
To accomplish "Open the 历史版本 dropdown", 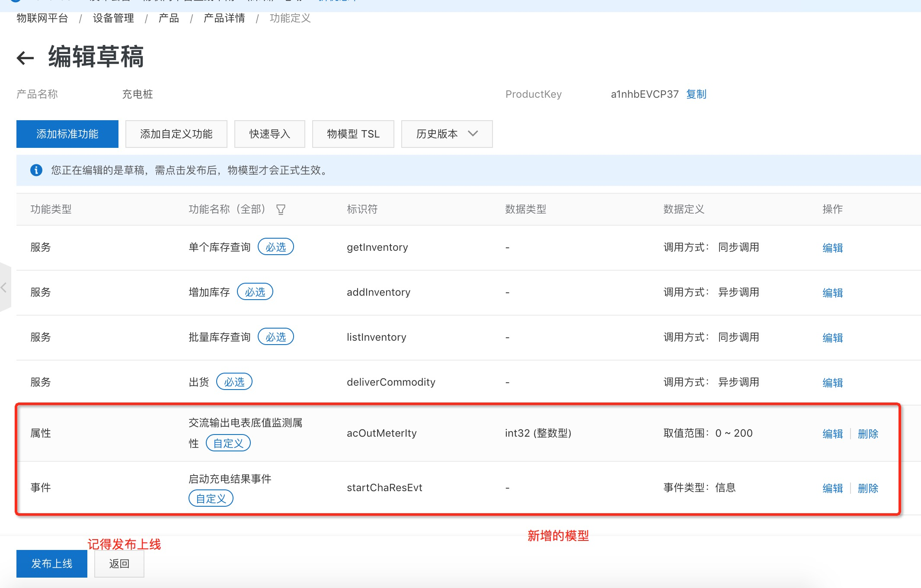I will [x=447, y=134].
